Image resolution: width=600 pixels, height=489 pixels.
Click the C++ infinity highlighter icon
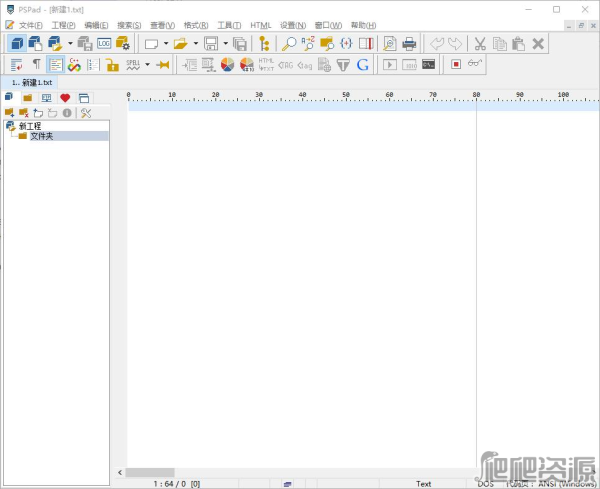click(74, 65)
